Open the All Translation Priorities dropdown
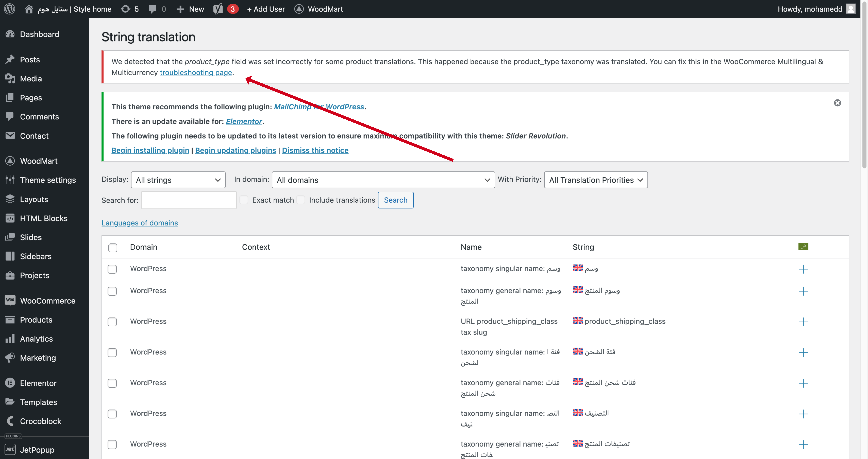868x459 pixels. [x=596, y=180]
